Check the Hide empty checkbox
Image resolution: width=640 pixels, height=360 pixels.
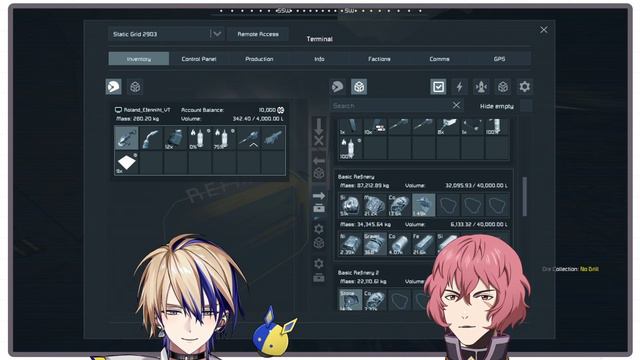(526, 106)
